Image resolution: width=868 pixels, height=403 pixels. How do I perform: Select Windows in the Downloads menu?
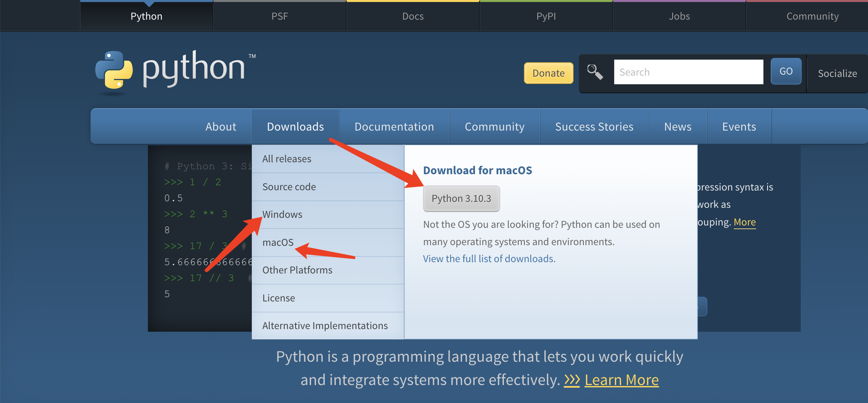(x=282, y=214)
